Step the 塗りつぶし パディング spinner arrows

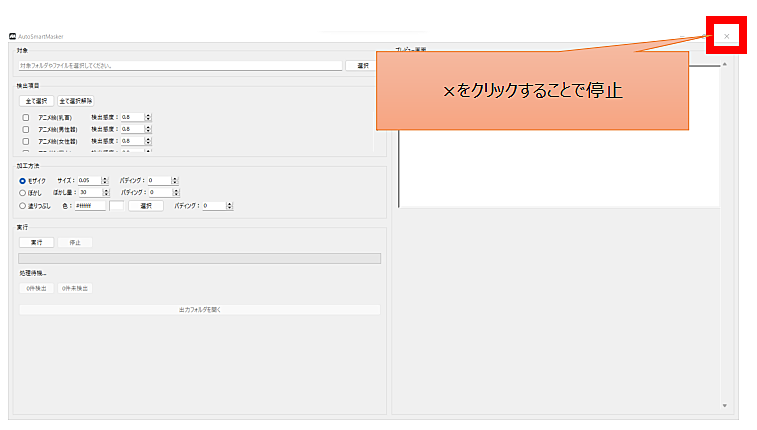(230, 206)
